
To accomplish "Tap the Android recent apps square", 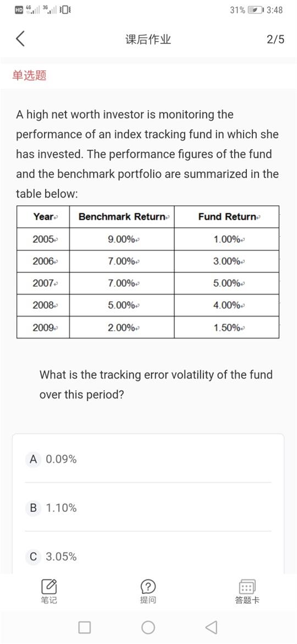I will pyautogui.click(x=85, y=627).
